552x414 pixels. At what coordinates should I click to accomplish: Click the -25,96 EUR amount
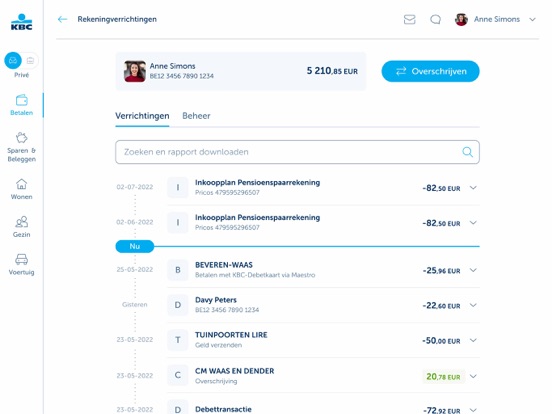click(x=441, y=270)
